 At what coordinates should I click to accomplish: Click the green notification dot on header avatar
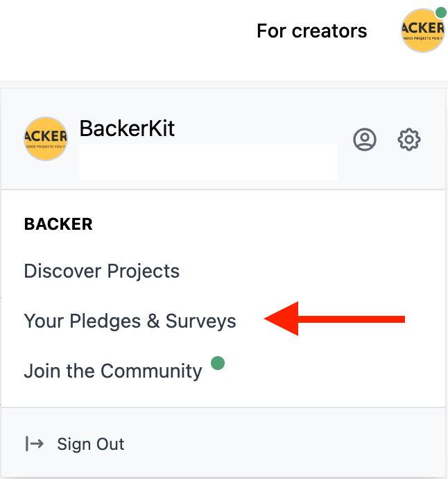441,12
